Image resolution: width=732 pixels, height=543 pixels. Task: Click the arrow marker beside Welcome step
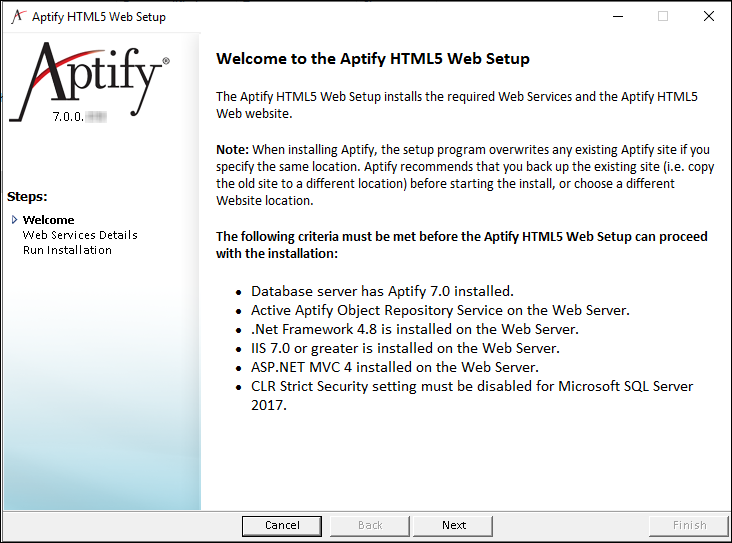pos(14,219)
